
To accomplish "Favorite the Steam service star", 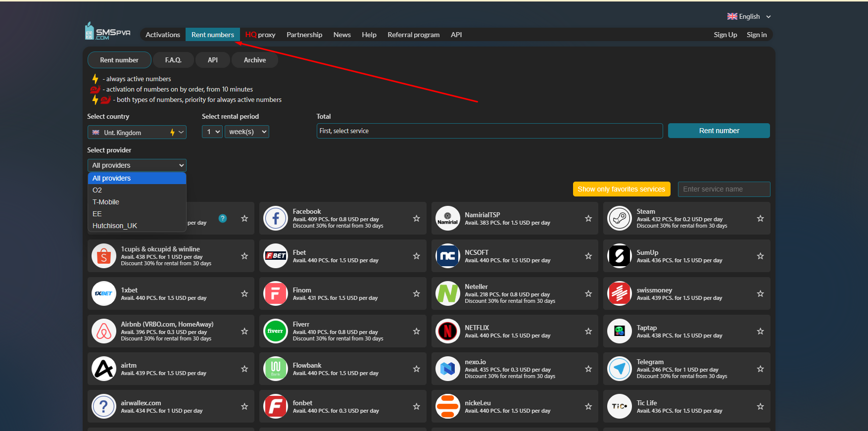I will [x=761, y=218].
